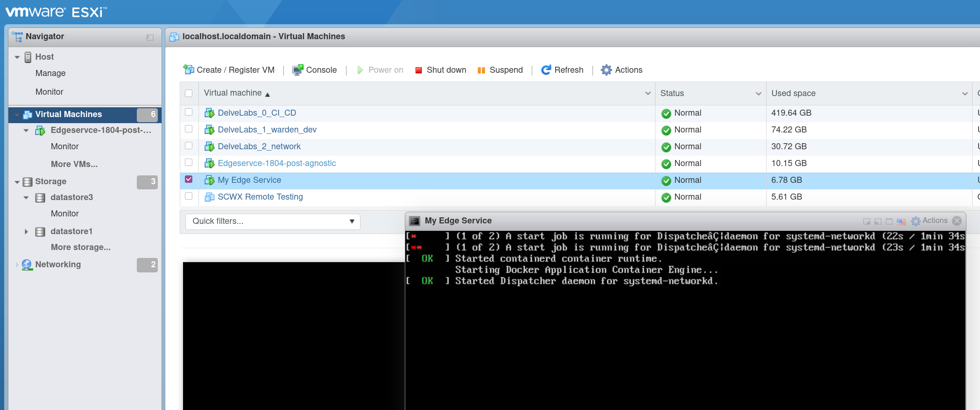Screen dimensions: 980x410
Task: Click the Power on play icon
Action: tap(360, 70)
